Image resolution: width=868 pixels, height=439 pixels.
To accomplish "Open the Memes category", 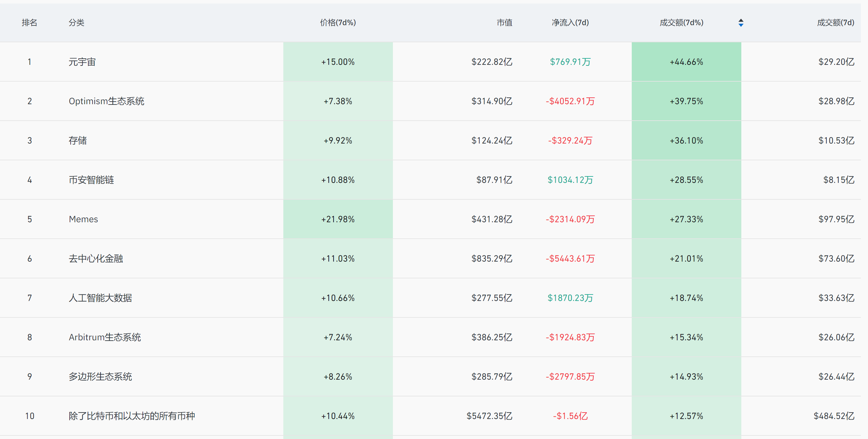I will pyautogui.click(x=83, y=219).
